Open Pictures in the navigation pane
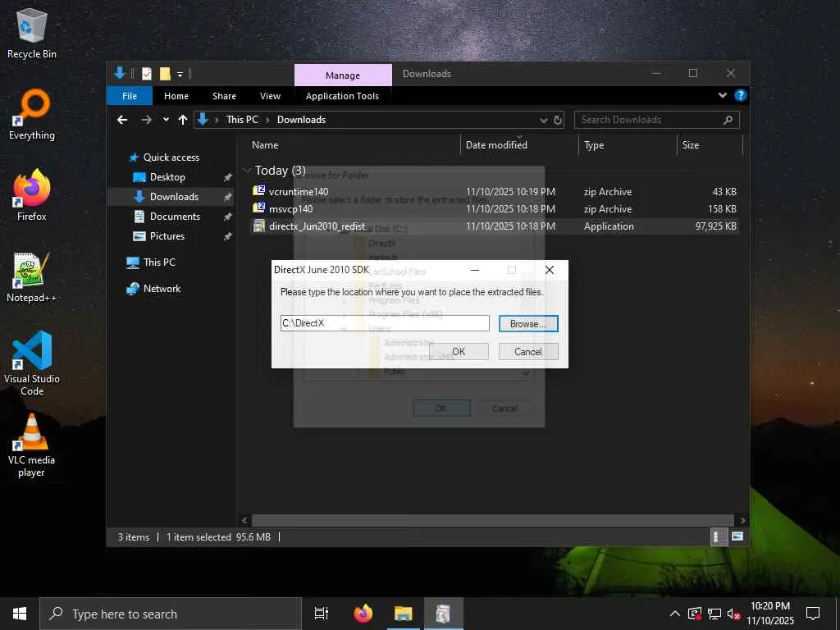This screenshot has height=630, width=840. [x=167, y=236]
